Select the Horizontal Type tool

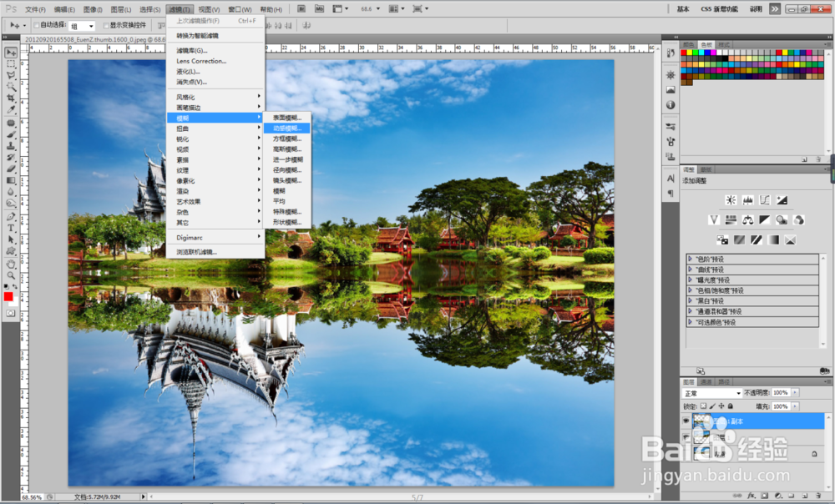point(11,228)
